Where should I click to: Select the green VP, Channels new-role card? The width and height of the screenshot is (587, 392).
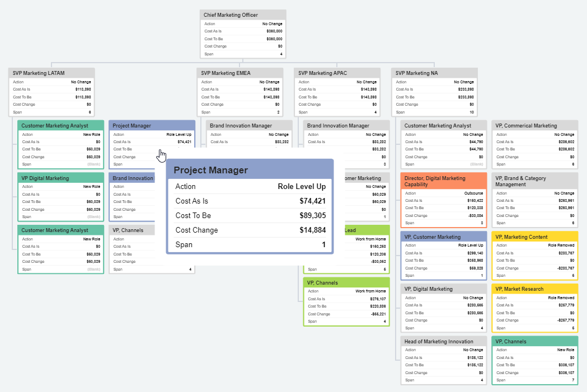pyautogui.click(x=534, y=341)
